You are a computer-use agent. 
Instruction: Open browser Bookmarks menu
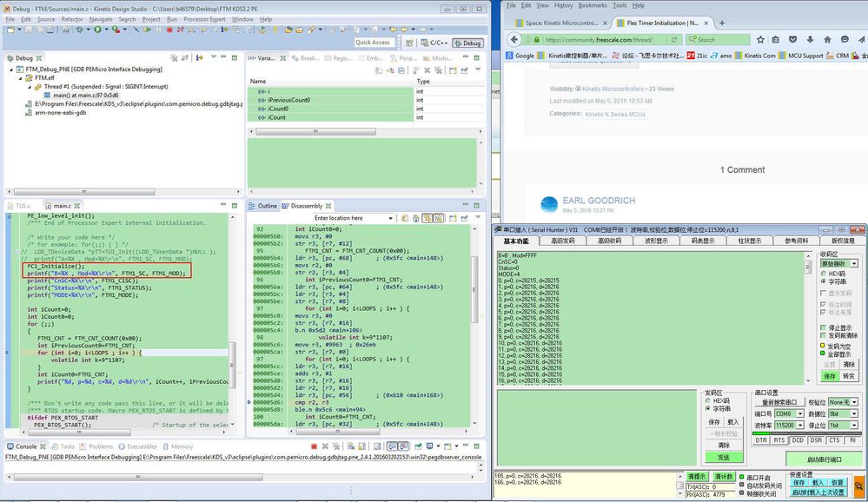click(x=593, y=5)
